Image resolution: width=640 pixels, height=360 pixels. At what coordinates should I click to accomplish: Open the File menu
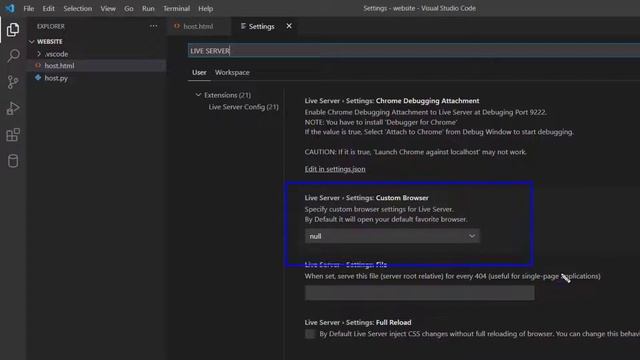29,8
